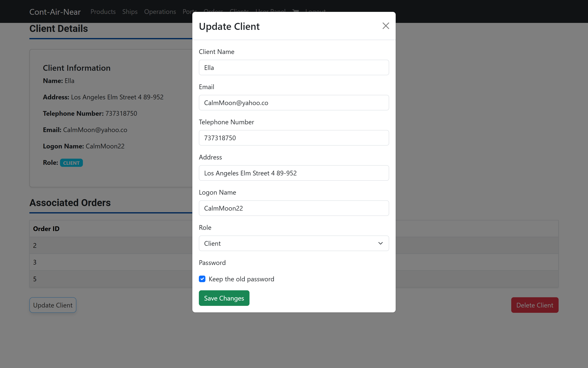Screen dimensions: 588x368
Task: Open the Role dropdown showing Client
Action: (x=294, y=243)
